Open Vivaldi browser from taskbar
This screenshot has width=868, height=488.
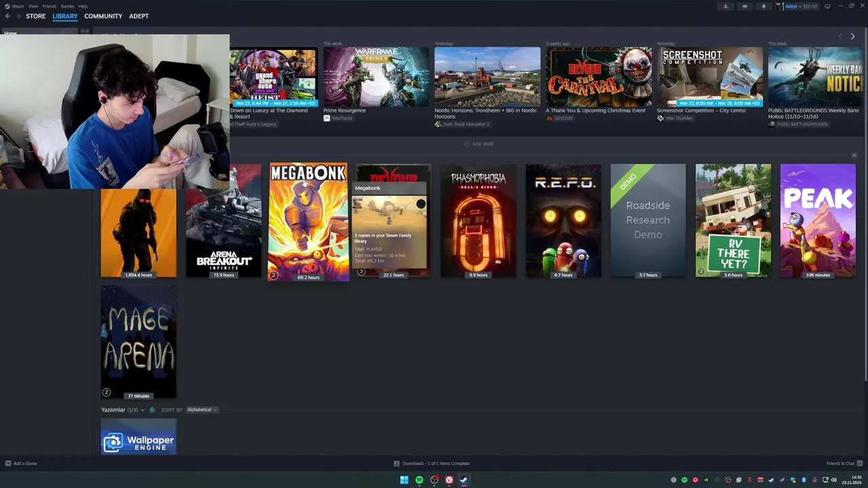[x=449, y=480]
